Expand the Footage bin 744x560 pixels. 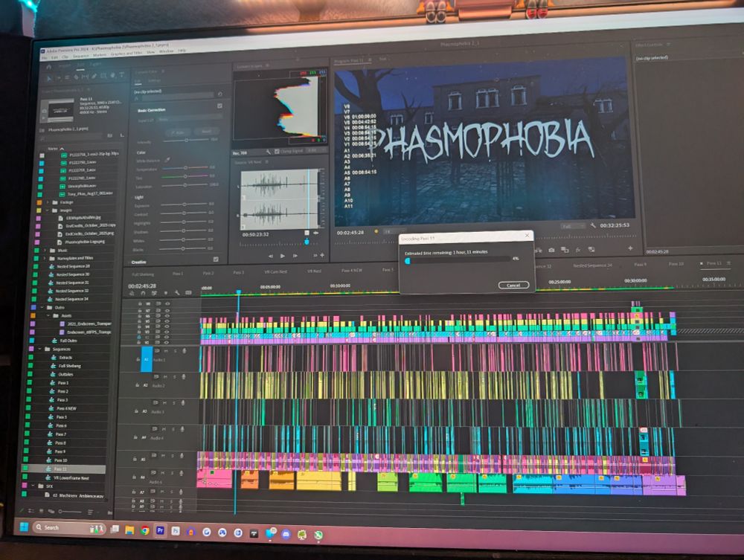pos(48,202)
